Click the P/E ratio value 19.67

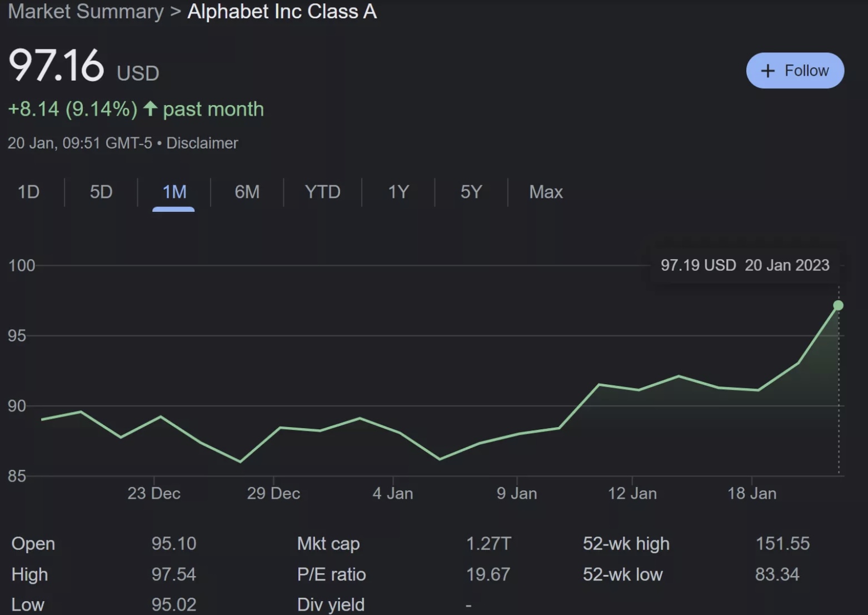(x=488, y=574)
